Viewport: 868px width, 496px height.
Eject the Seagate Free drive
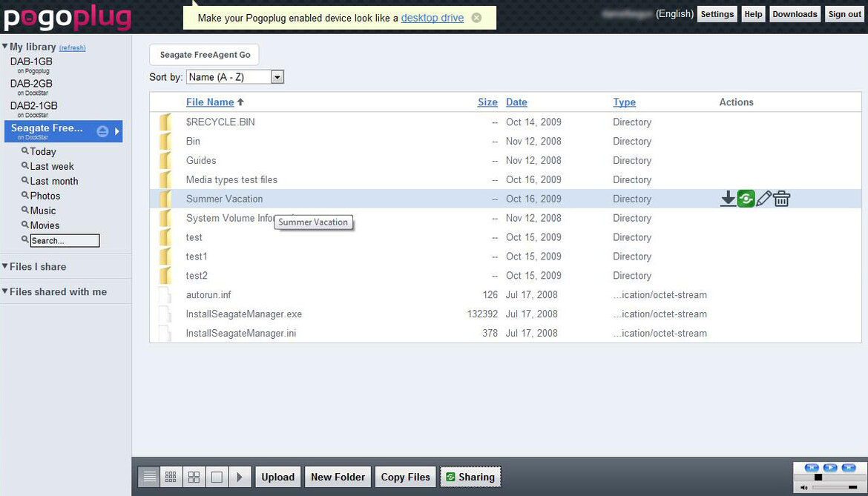tap(102, 131)
